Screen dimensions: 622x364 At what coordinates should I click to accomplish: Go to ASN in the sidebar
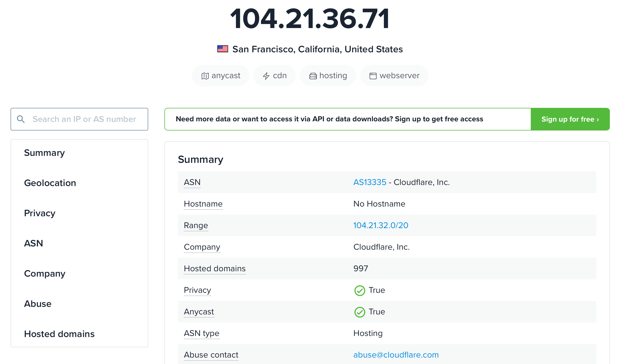33,243
